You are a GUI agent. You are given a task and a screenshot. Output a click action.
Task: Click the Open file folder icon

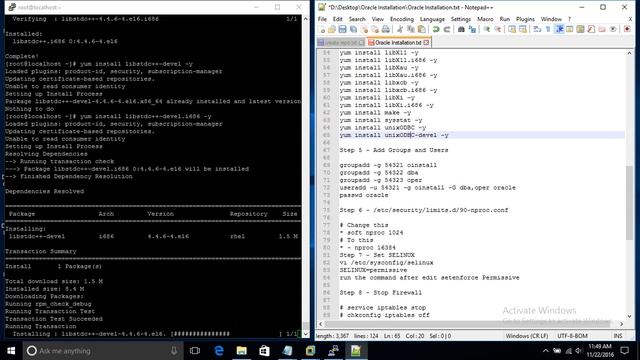click(331, 29)
